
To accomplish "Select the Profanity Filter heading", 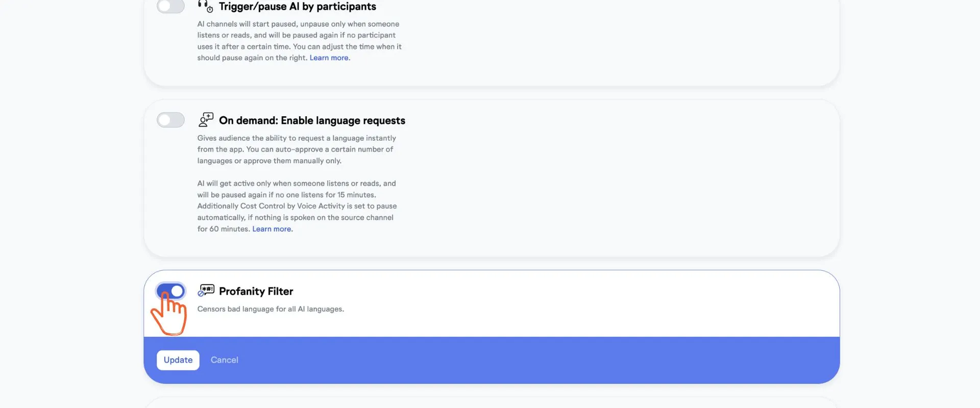I will coord(256,291).
